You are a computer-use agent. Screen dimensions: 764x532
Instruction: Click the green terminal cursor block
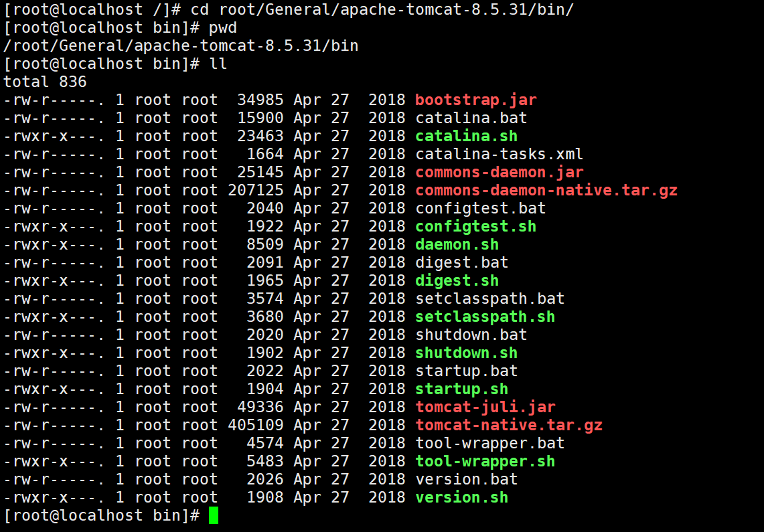click(213, 515)
